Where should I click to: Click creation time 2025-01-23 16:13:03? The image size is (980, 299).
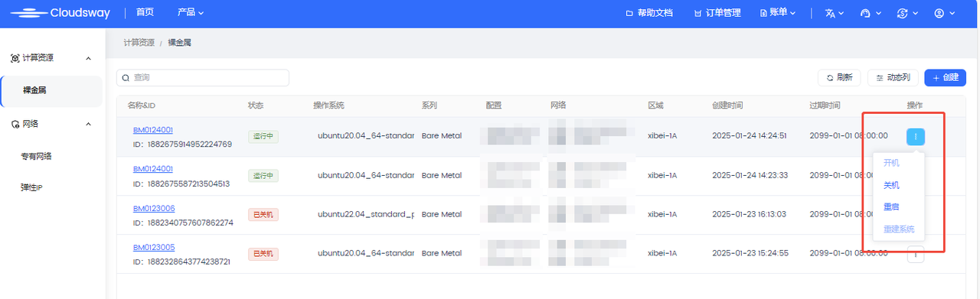coord(750,215)
